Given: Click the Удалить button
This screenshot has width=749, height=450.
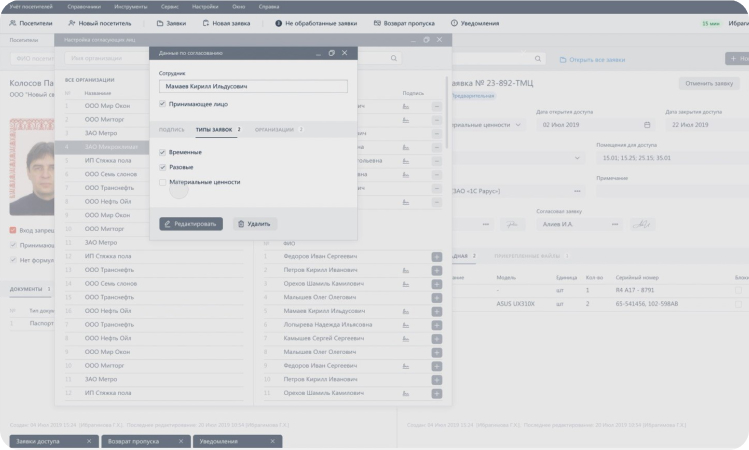Looking at the screenshot, I should [x=255, y=224].
